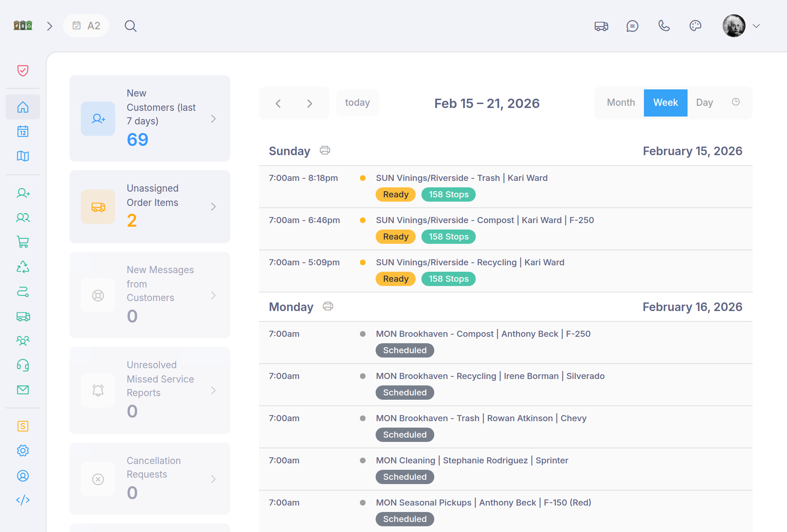
Task: Open the headset support sidebar icon
Action: point(23,365)
